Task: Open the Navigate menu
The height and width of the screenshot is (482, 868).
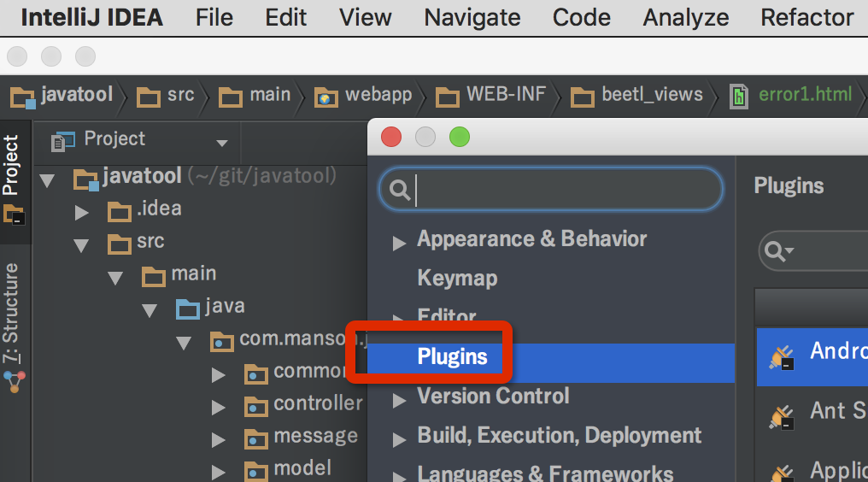Action: (x=472, y=17)
